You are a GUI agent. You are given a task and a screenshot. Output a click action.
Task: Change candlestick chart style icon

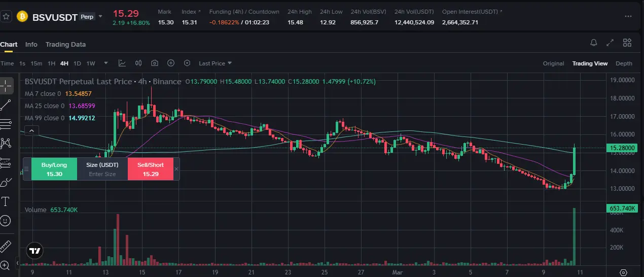(x=138, y=63)
